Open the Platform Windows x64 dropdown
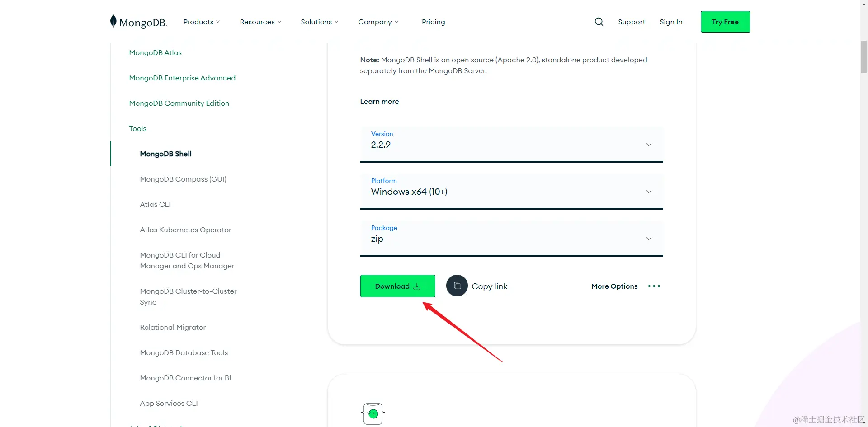The image size is (868, 427). 512,191
